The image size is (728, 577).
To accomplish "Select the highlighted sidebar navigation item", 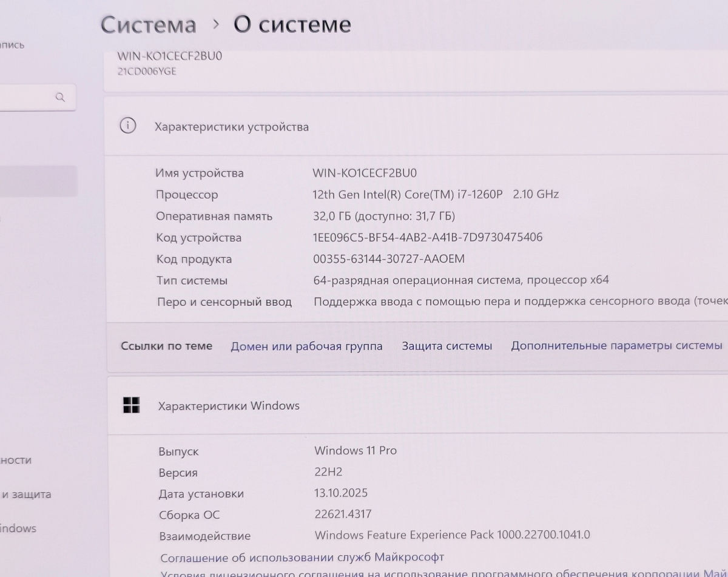I will 38,181.
